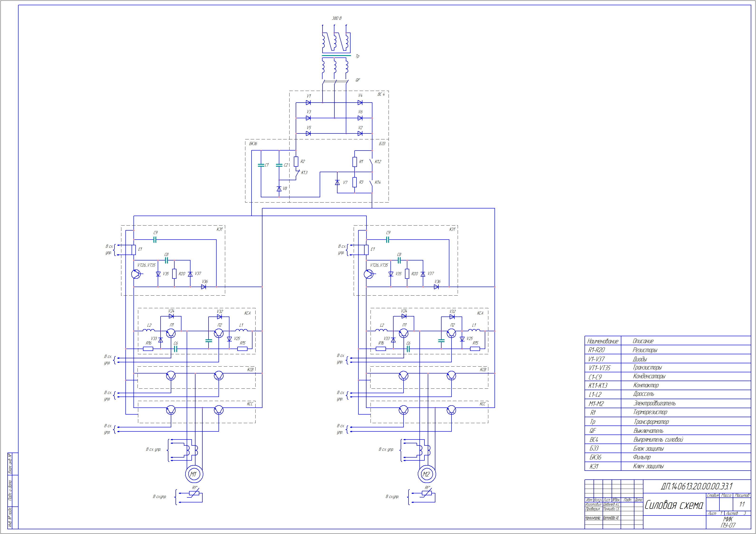
Task: Click the Тр transformer label
Action: coord(357,56)
